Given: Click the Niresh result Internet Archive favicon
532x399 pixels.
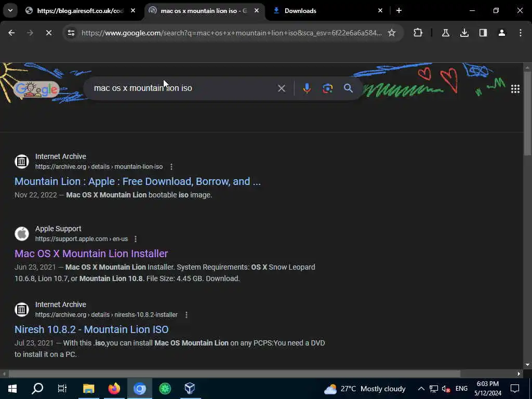Looking at the screenshot, I should click(x=22, y=310).
